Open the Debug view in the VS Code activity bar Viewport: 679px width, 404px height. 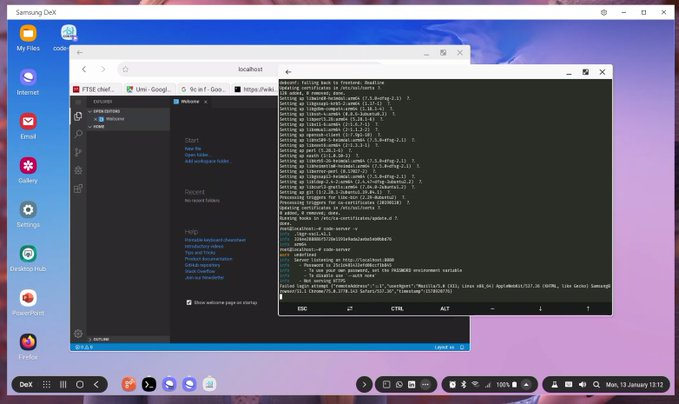tap(78, 170)
